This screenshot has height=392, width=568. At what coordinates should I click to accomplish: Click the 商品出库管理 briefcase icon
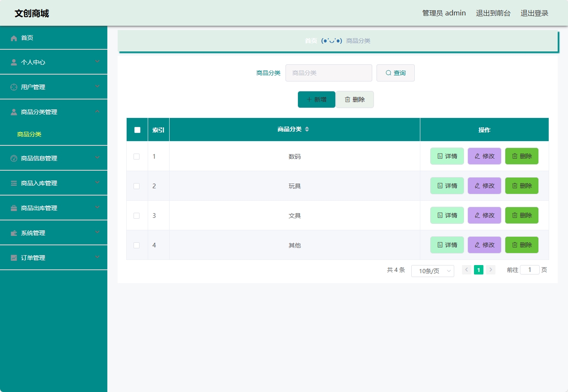(x=13, y=208)
